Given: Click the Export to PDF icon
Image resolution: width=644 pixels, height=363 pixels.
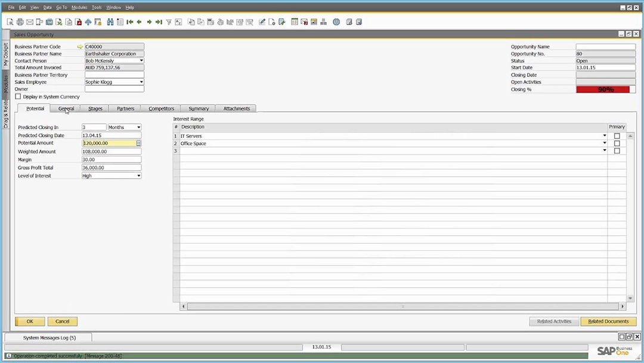Looking at the screenshot, I should click(78, 22).
